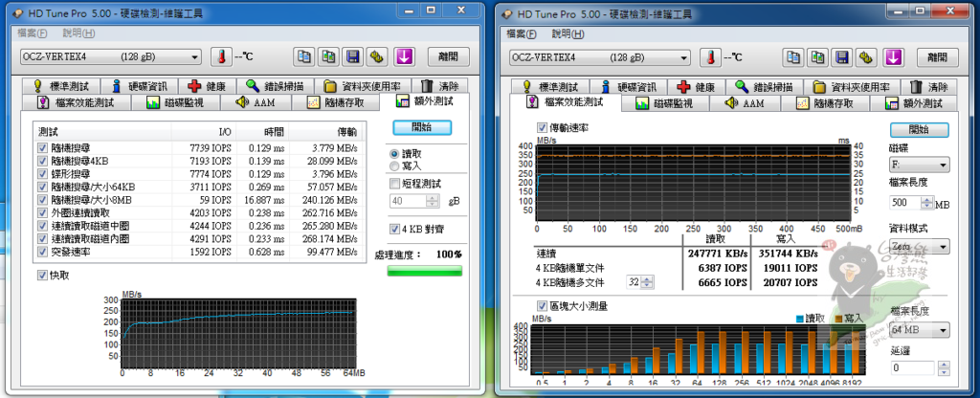Screen dimensions: 980x398
Task: Click copy text icon in left window toolbar
Action: click(303, 56)
